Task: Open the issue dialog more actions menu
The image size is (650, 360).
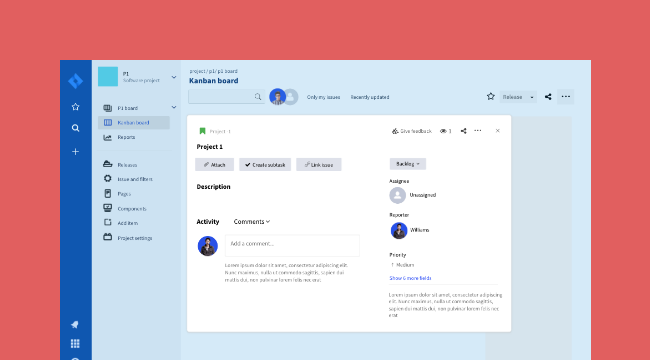Action: coord(478,131)
